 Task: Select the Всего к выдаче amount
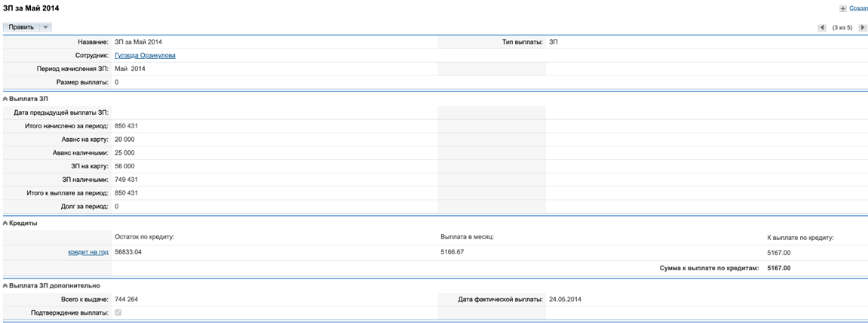click(x=126, y=300)
